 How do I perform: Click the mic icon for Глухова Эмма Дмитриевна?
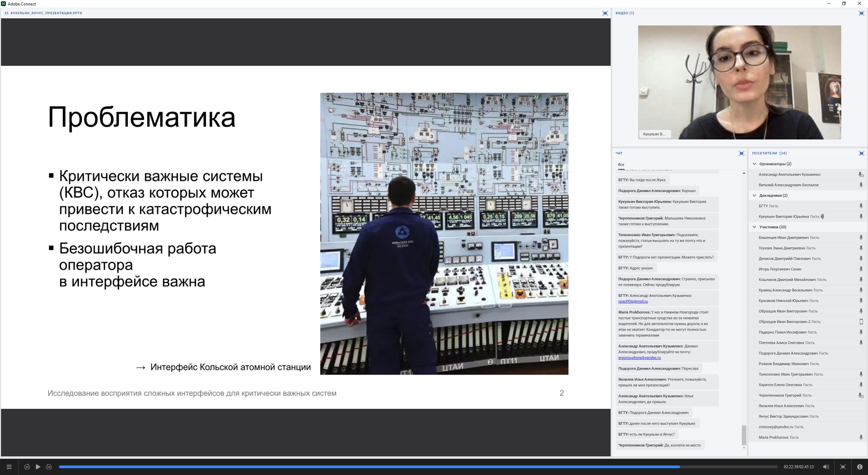(861, 248)
